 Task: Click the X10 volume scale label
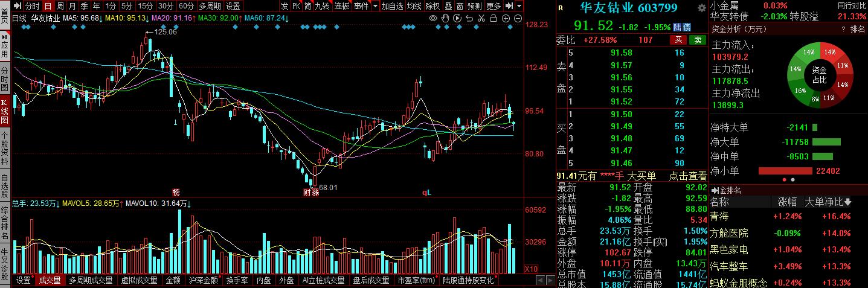(530, 269)
